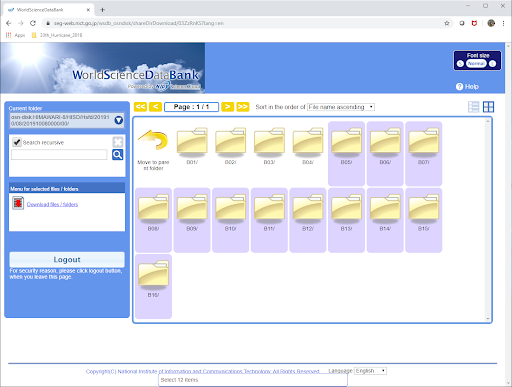Click the search magnifier icon
The height and width of the screenshot is (387, 512).
(117, 154)
